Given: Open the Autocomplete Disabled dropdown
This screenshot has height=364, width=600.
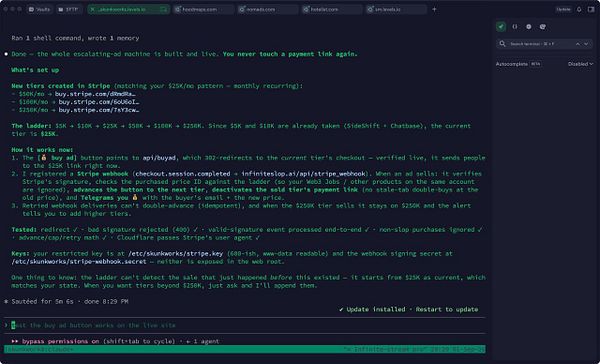Looking at the screenshot, I should (x=580, y=64).
